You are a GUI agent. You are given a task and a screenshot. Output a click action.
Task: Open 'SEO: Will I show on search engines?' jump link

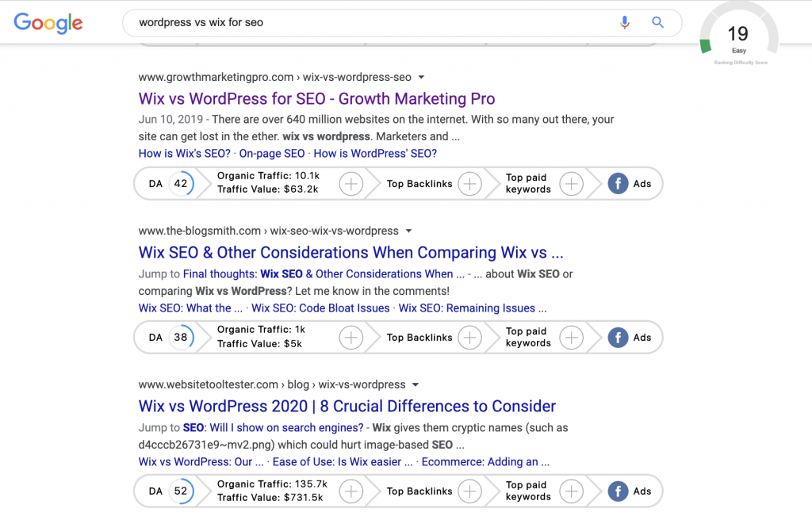(x=273, y=427)
